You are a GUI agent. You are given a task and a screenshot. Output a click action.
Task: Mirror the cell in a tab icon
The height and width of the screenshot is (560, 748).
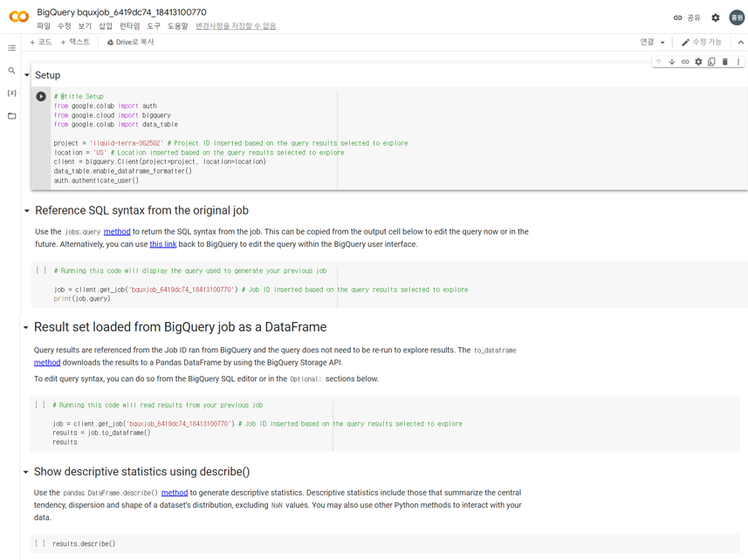click(711, 61)
